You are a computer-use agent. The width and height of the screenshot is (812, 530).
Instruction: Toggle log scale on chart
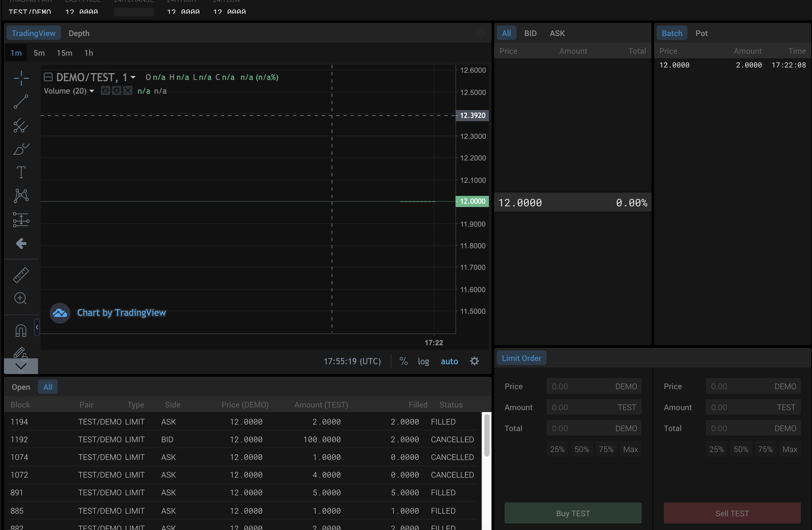tap(423, 361)
